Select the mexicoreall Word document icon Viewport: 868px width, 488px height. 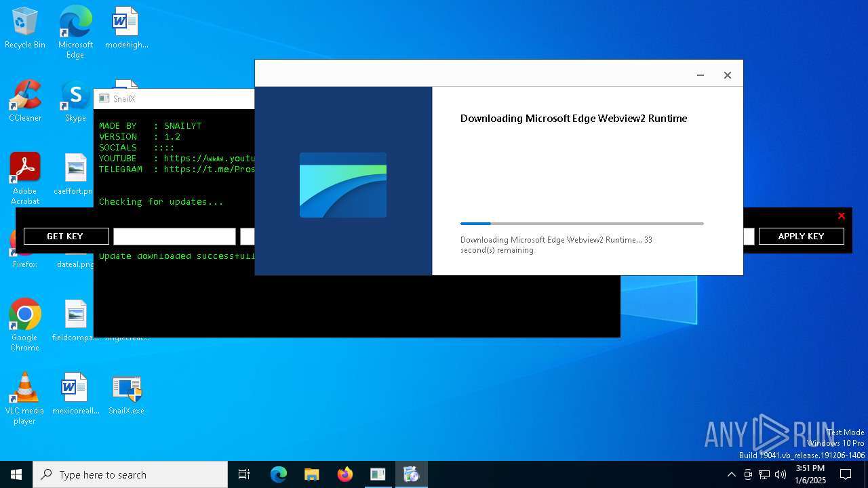point(75,394)
